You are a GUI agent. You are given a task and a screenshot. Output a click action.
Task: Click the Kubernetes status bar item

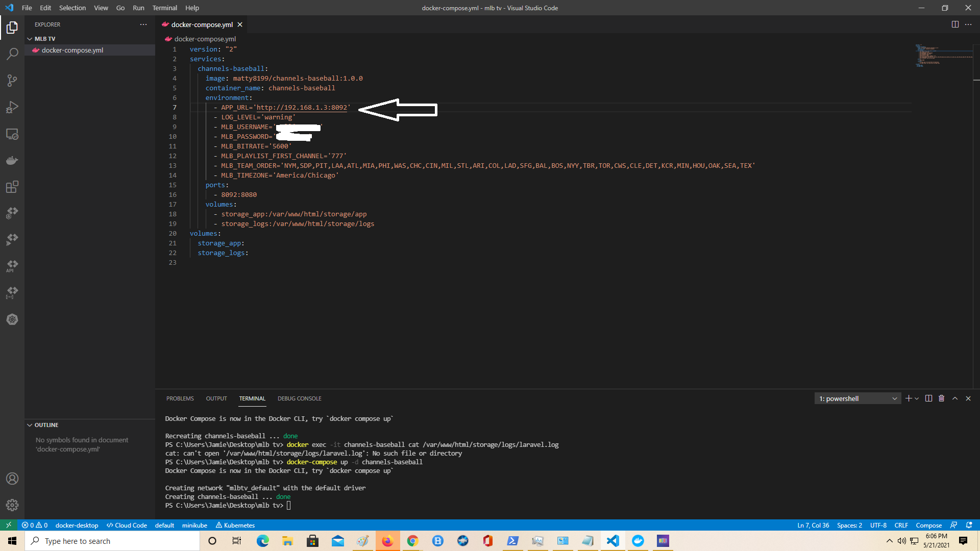[x=235, y=525]
